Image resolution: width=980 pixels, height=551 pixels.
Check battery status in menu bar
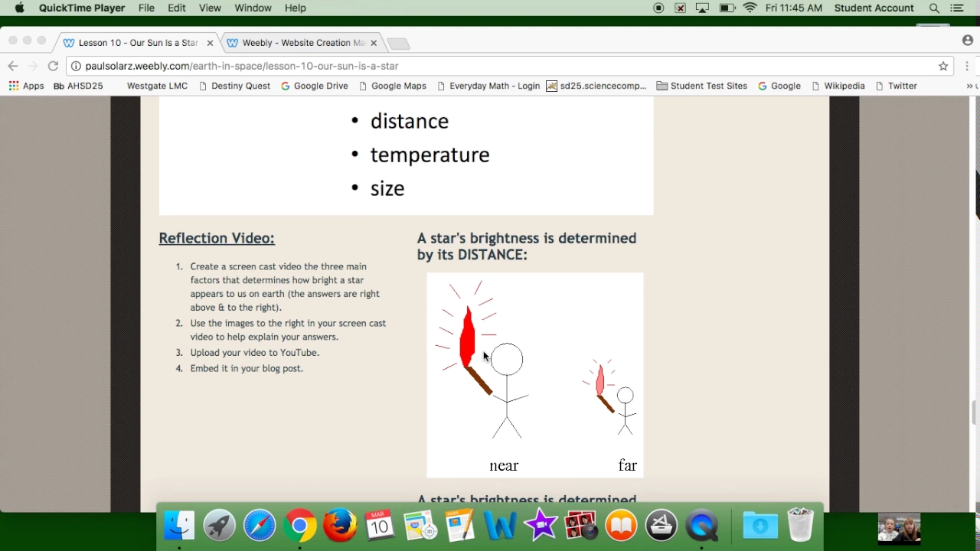727,8
